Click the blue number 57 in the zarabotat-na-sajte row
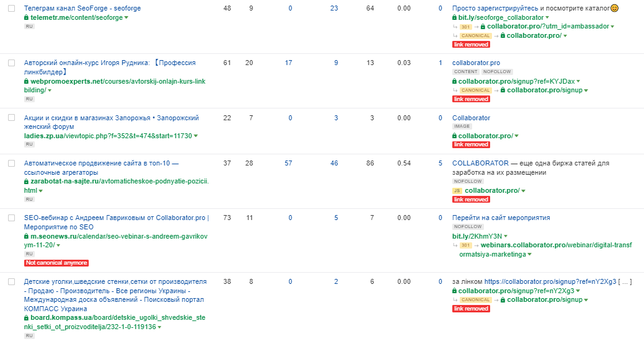The image size is (644, 344). [x=288, y=163]
